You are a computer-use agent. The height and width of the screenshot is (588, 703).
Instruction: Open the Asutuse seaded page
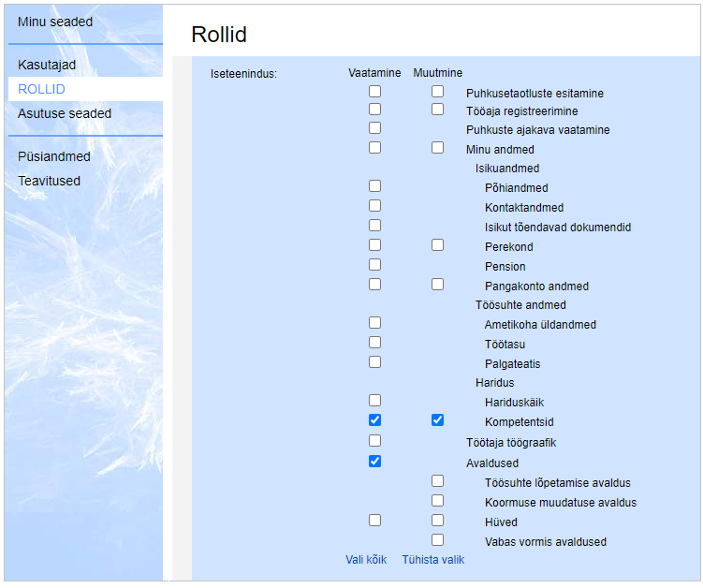coord(65,113)
